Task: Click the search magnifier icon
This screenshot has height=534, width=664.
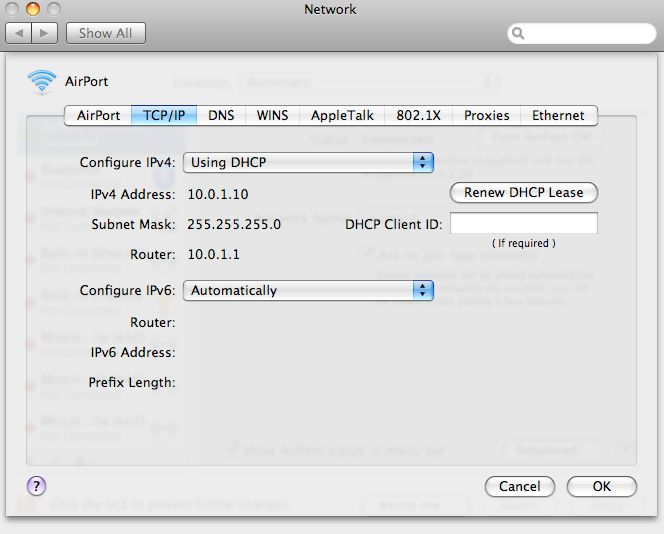Action: (x=519, y=33)
